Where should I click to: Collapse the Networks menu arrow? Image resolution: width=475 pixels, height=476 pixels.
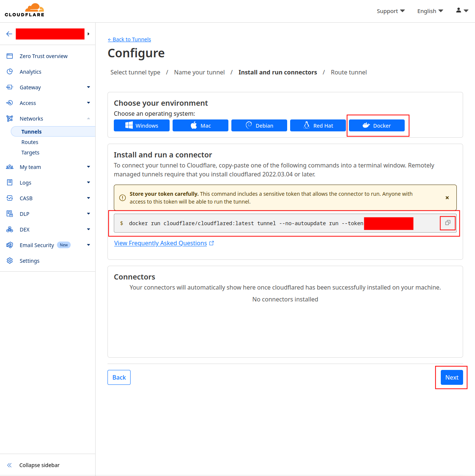pos(89,118)
